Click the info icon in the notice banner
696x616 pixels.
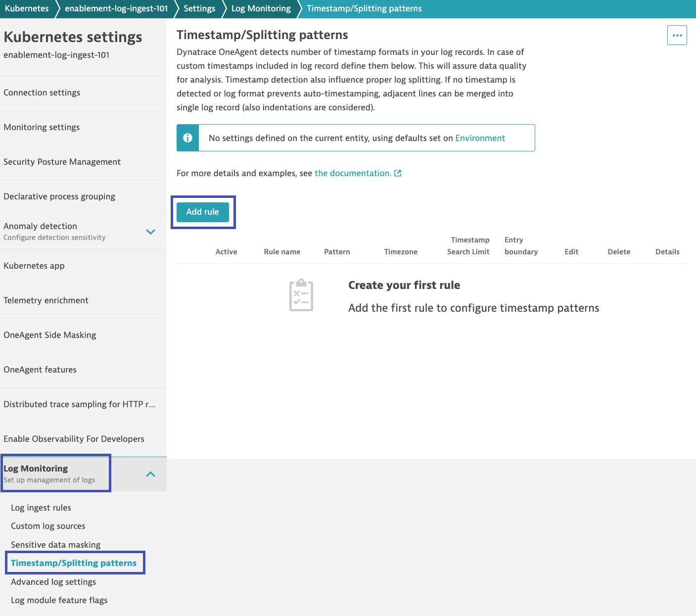pyautogui.click(x=188, y=138)
